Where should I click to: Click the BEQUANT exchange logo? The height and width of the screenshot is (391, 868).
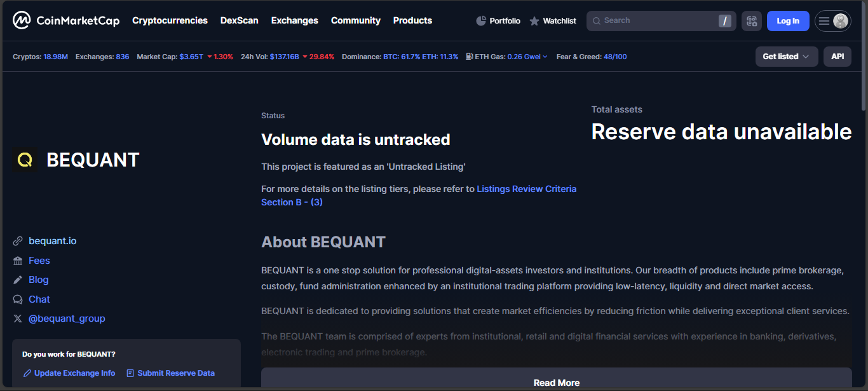pos(25,160)
